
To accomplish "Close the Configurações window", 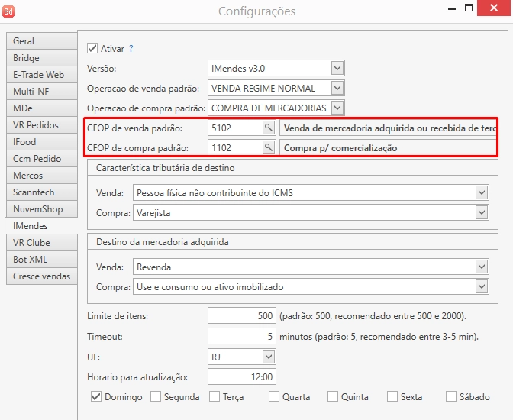I will click(x=494, y=8).
